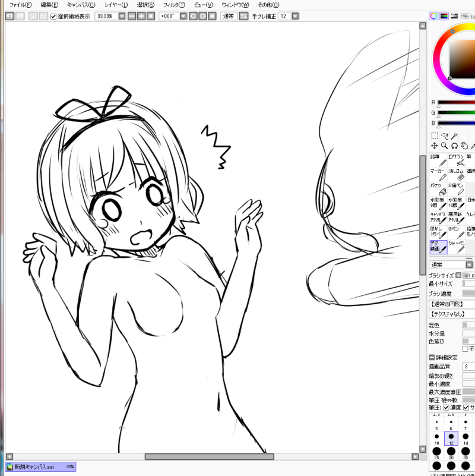The width and height of the screenshot is (475, 476).
Task: Select the move layer tool
Action: coord(435,146)
